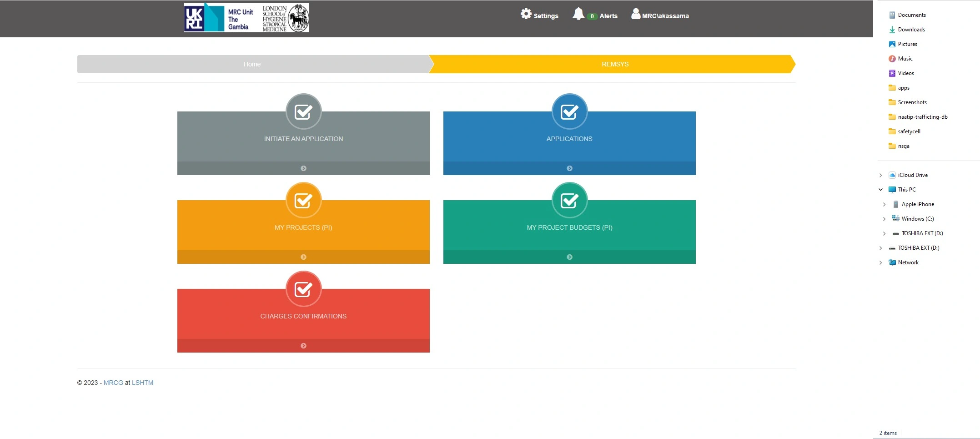Open the LSHTM footer link
The width and height of the screenshot is (980, 439).
pyautogui.click(x=142, y=383)
